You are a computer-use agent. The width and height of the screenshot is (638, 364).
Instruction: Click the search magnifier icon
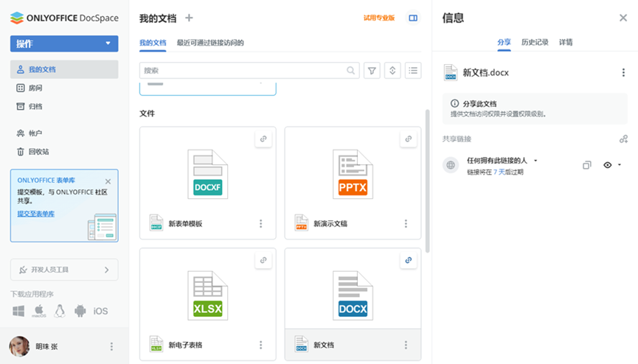coord(351,70)
